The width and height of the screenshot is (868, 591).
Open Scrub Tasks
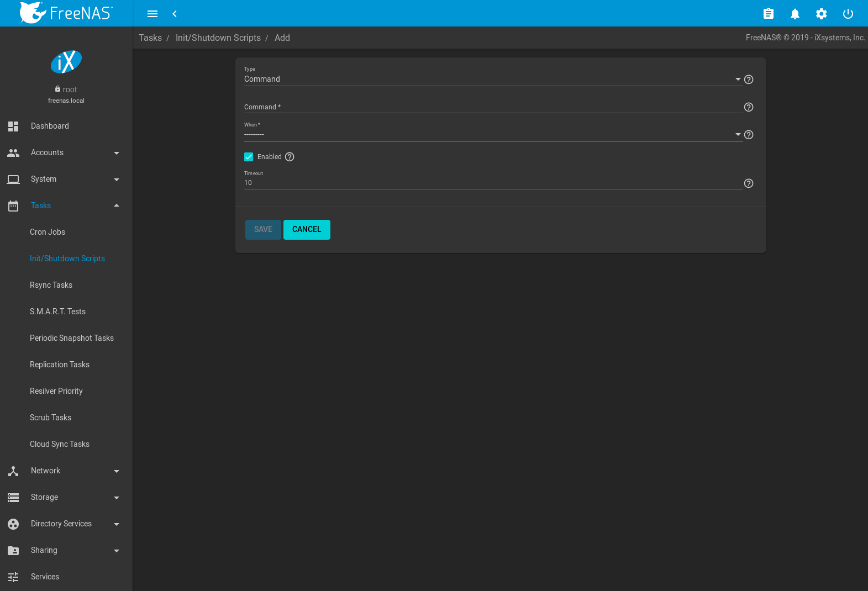coord(50,418)
